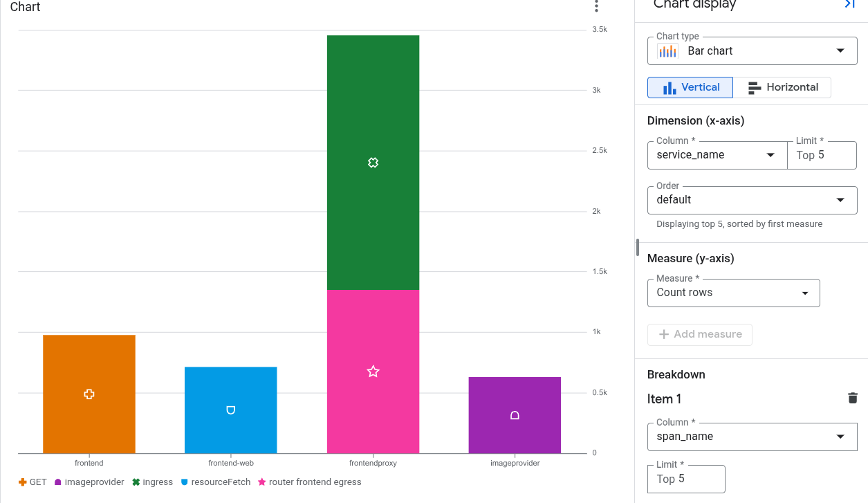Toggle the resourceFetch series visibility
Image resolution: width=868 pixels, height=503 pixels.
(x=215, y=482)
